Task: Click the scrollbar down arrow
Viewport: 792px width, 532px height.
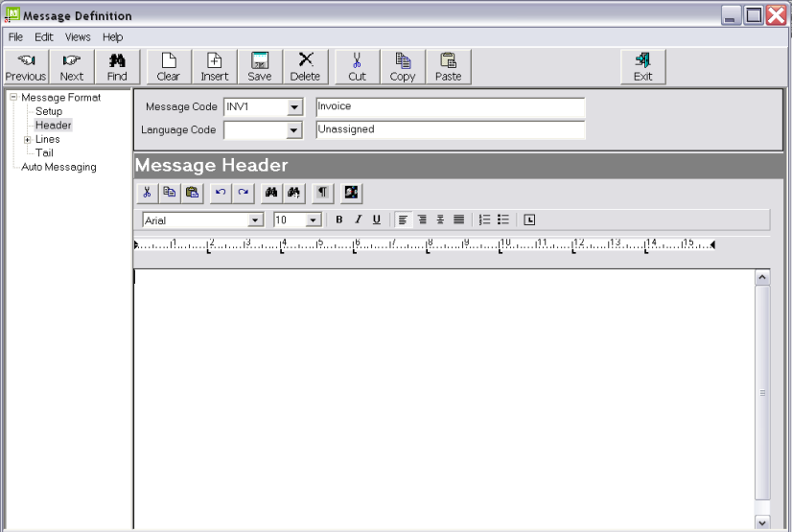Action: coord(762,522)
